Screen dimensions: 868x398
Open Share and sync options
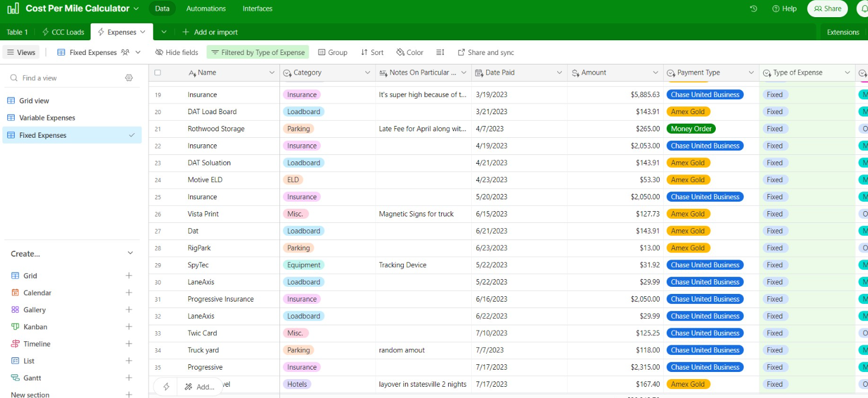(x=486, y=53)
